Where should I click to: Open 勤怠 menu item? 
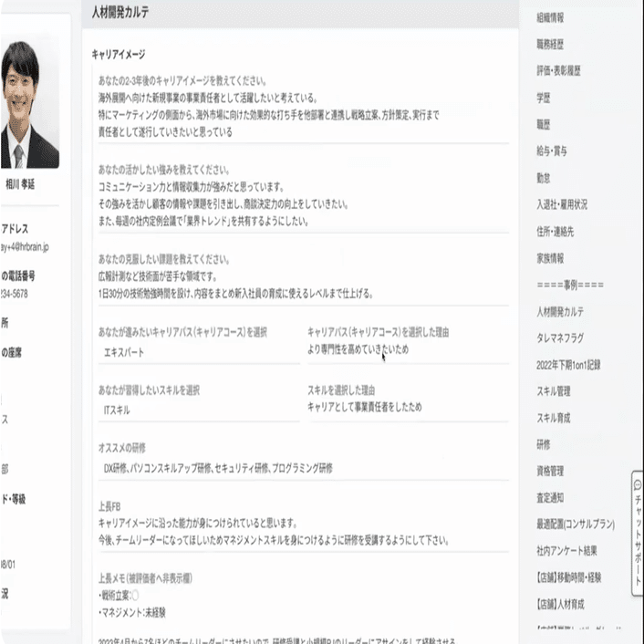point(543,178)
